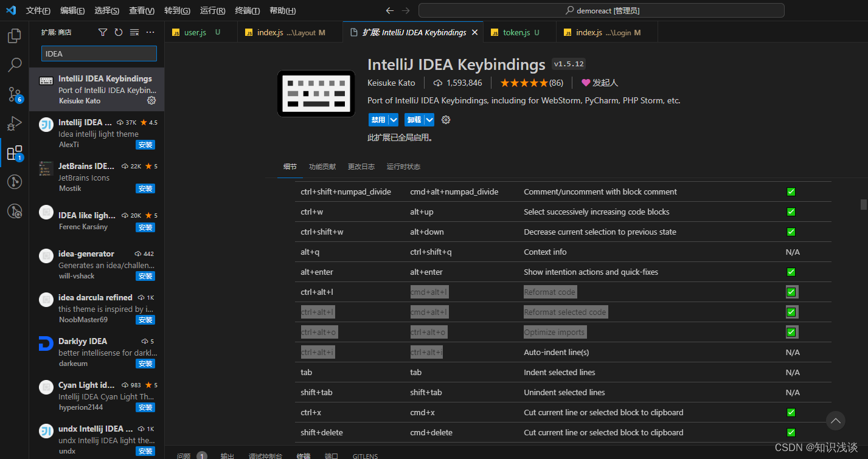Open the Search view in activity bar
This screenshot has width=868, height=459.
tap(15, 64)
